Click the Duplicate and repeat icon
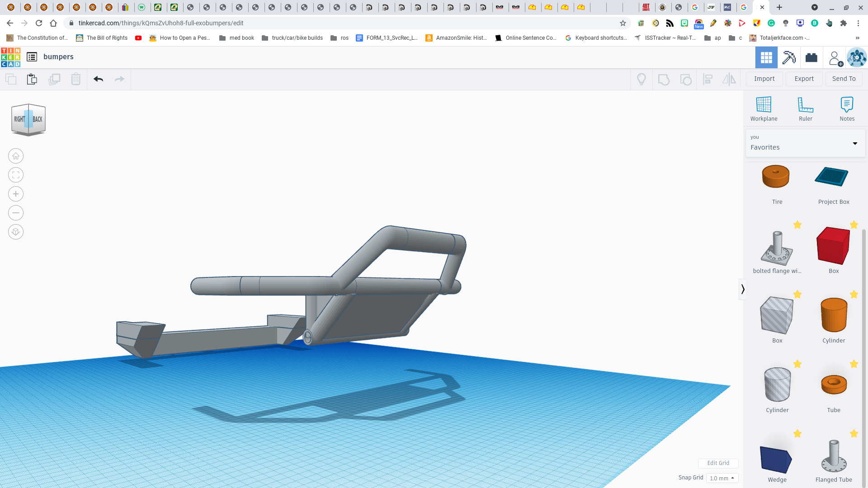This screenshot has width=868, height=488. [x=54, y=79]
